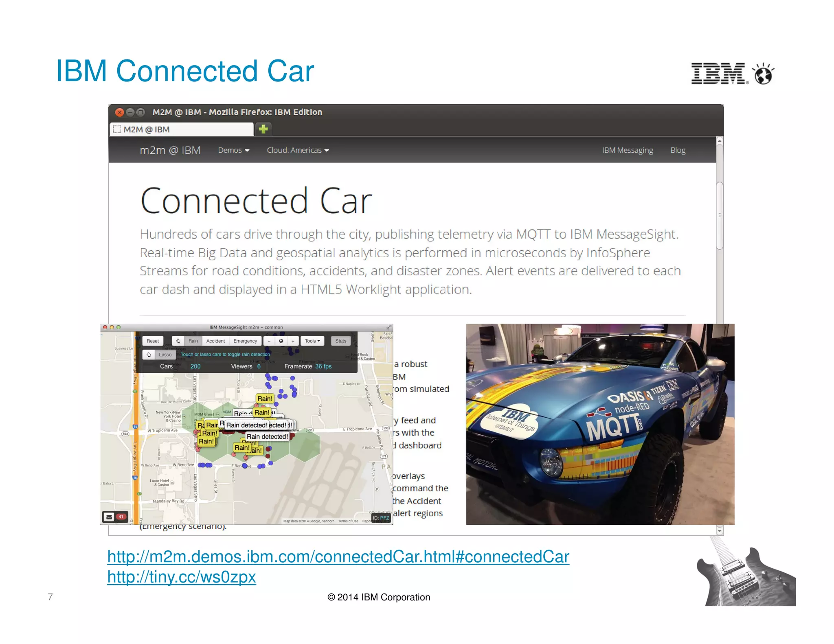Viewport: 834px width, 644px height.
Task: Click the red 41 message count badge
Action: pos(121,517)
